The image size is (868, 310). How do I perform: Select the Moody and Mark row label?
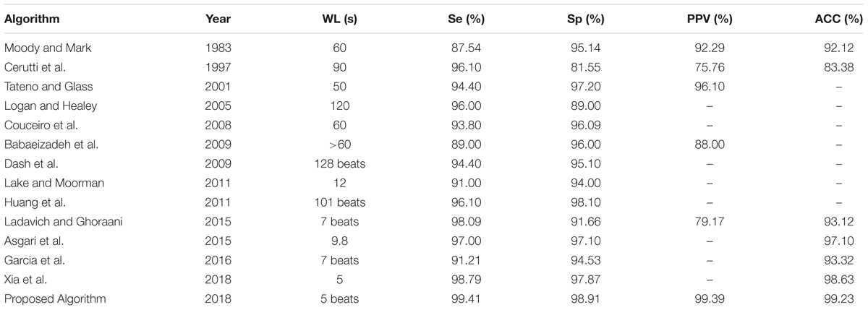coord(38,48)
